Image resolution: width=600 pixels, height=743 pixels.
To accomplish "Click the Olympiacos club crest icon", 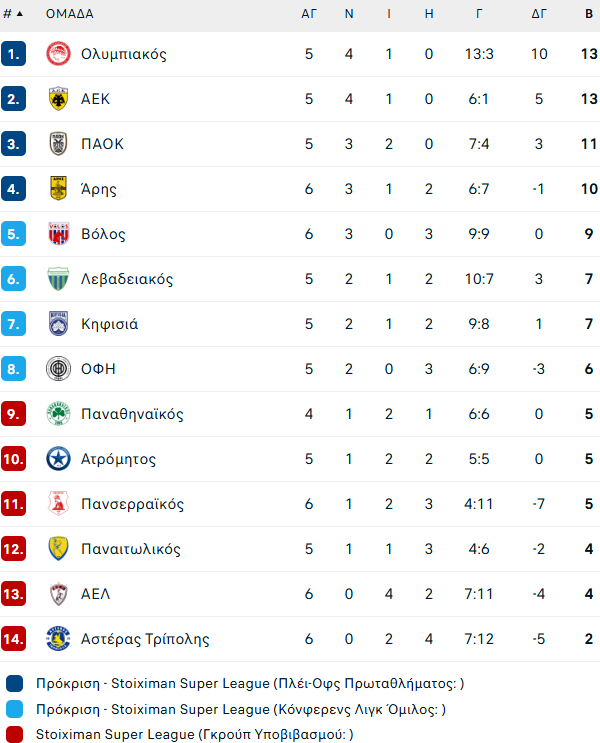I will [x=58, y=54].
